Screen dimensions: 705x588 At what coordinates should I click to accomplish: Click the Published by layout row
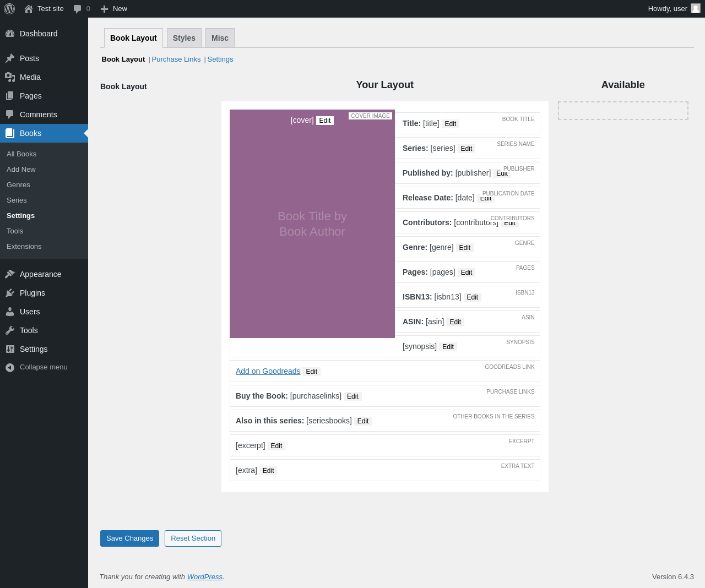point(467,173)
